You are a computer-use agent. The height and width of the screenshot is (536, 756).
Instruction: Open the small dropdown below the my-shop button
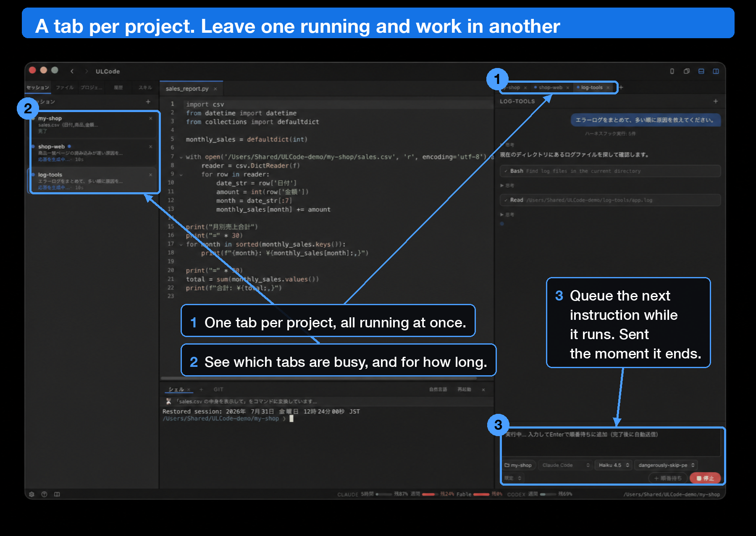(513, 478)
